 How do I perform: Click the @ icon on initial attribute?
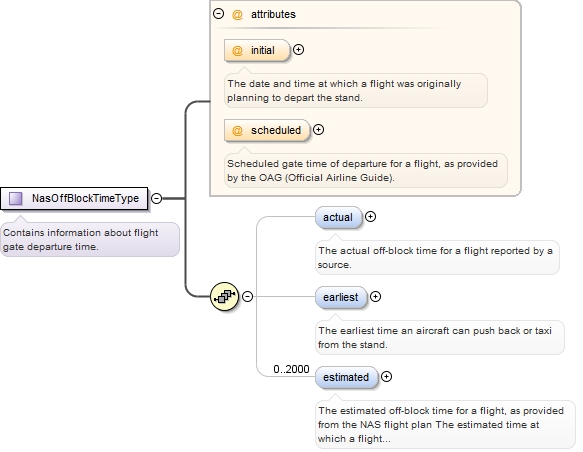click(x=237, y=50)
